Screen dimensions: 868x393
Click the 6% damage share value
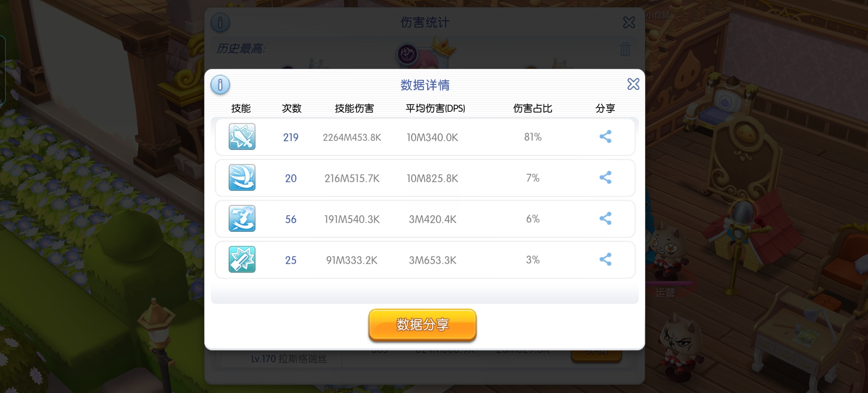pos(533,219)
